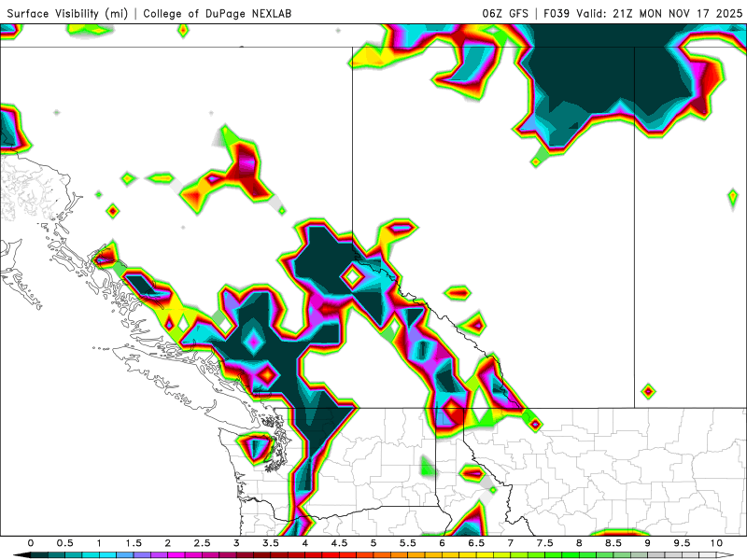This screenshot has width=747, height=560.
Task: Click the "0" label on the color scale
Action: click(31, 543)
